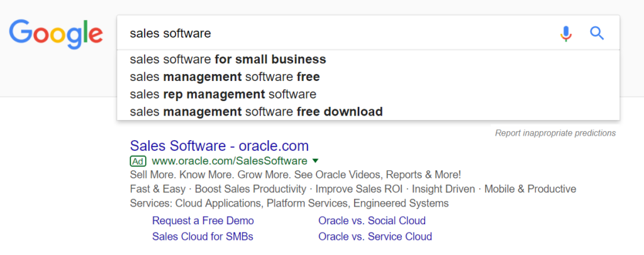Click the "Sell More. Know More." ad description

(x=296, y=175)
